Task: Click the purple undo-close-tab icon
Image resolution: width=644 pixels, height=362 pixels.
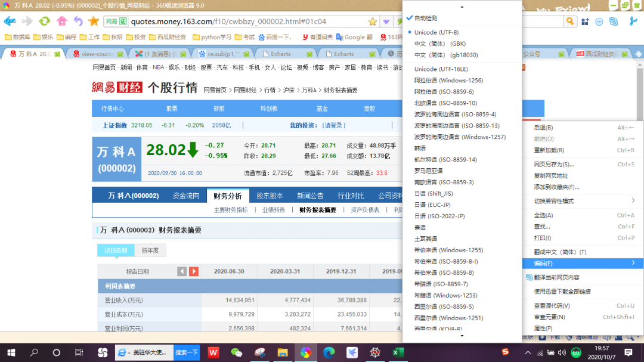Action: tap(78, 21)
